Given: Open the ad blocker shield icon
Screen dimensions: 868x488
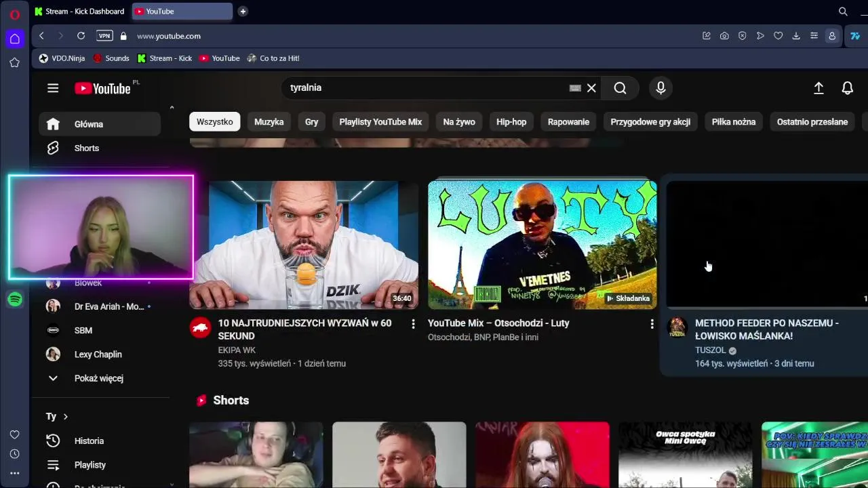Looking at the screenshot, I should (x=743, y=36).
